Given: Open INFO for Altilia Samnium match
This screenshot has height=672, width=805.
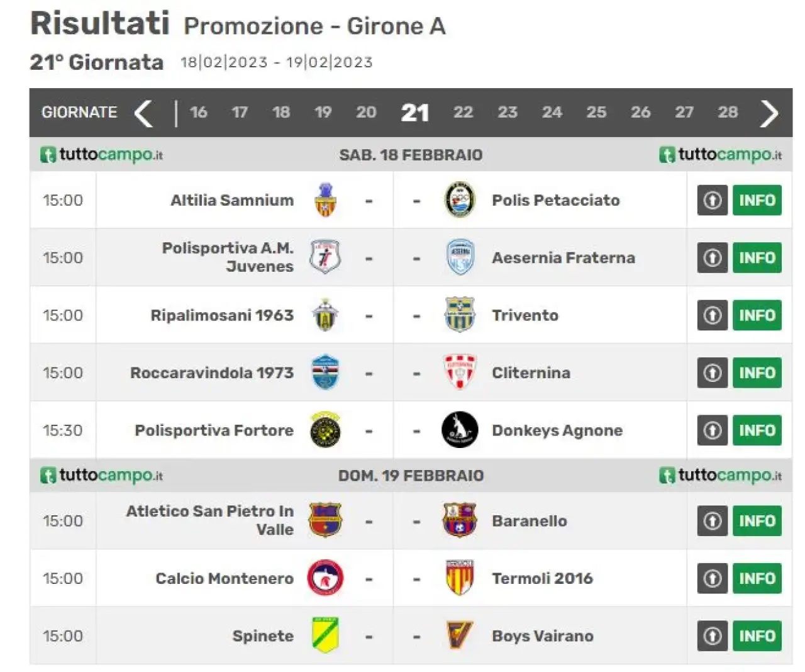Looking at the screenshot, I should [757, 200].
